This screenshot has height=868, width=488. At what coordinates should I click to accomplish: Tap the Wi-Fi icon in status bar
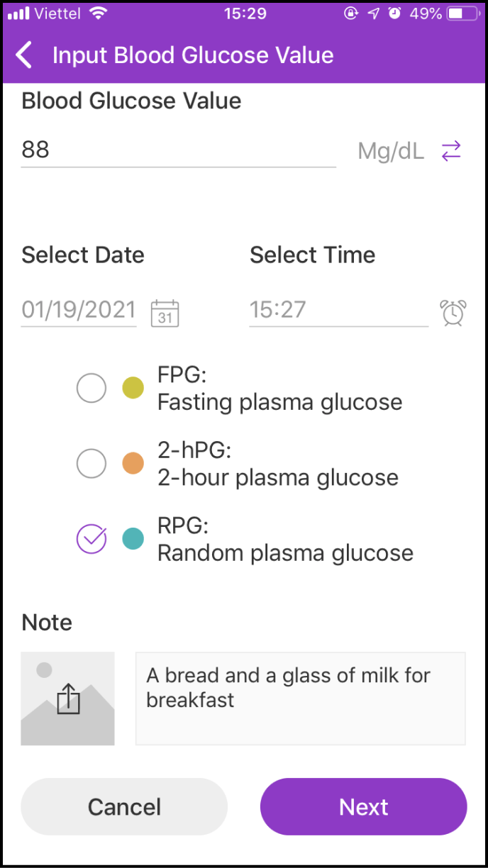[x=99, y=13]
